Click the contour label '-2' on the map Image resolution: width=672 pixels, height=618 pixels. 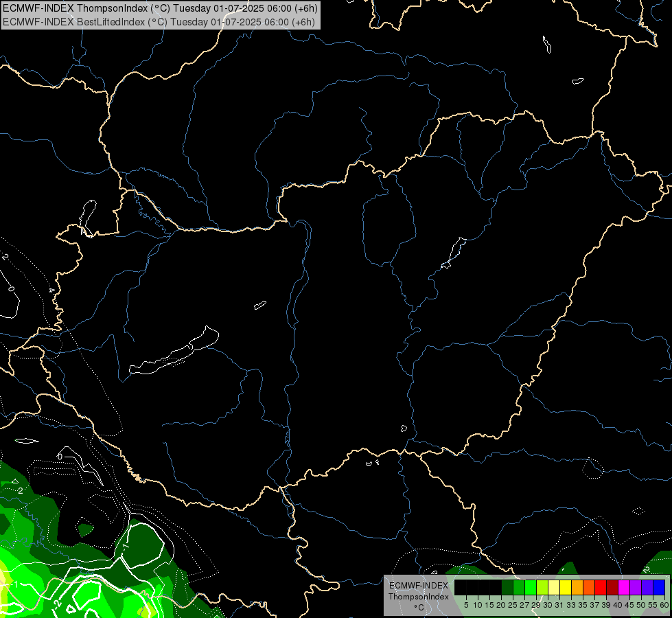57,604
